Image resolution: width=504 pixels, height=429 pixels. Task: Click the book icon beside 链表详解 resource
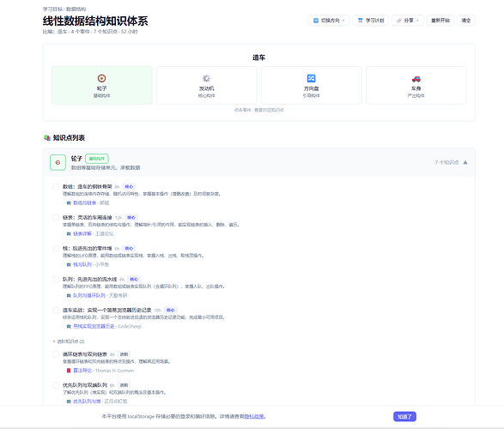pos(69,233)
